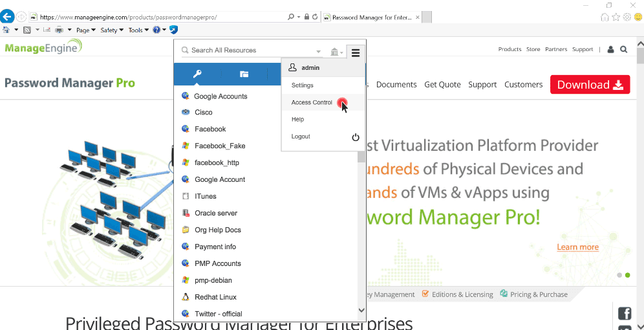Image resolution: width=644 pixels, height=330 pixels.
Task: Click the Password Manager Pro shield toolbar icon
Action: 174,30
